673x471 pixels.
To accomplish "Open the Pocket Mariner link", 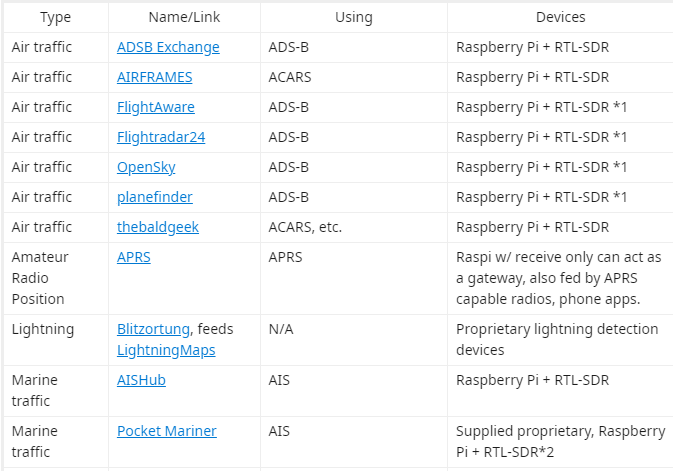I will [167, 431].
